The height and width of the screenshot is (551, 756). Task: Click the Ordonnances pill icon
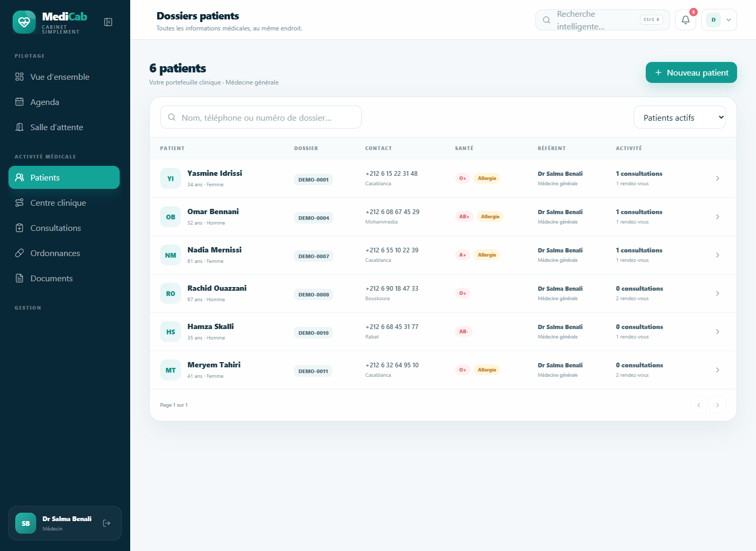[19, 253]
